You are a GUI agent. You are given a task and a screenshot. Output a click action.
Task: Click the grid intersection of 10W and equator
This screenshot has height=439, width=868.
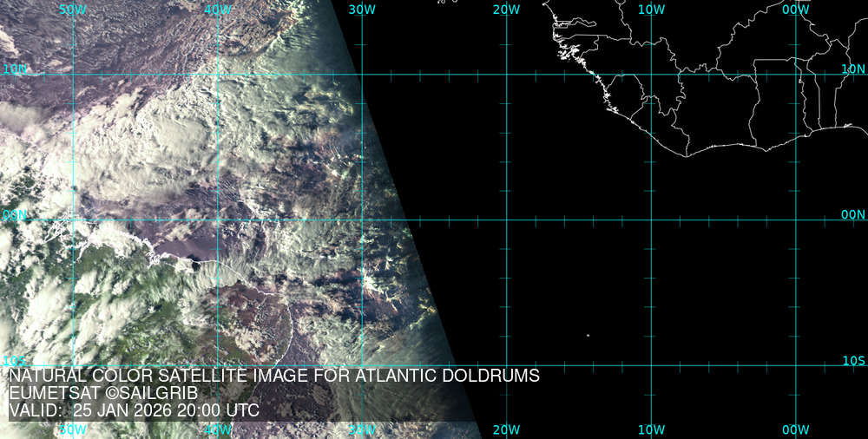651,219
